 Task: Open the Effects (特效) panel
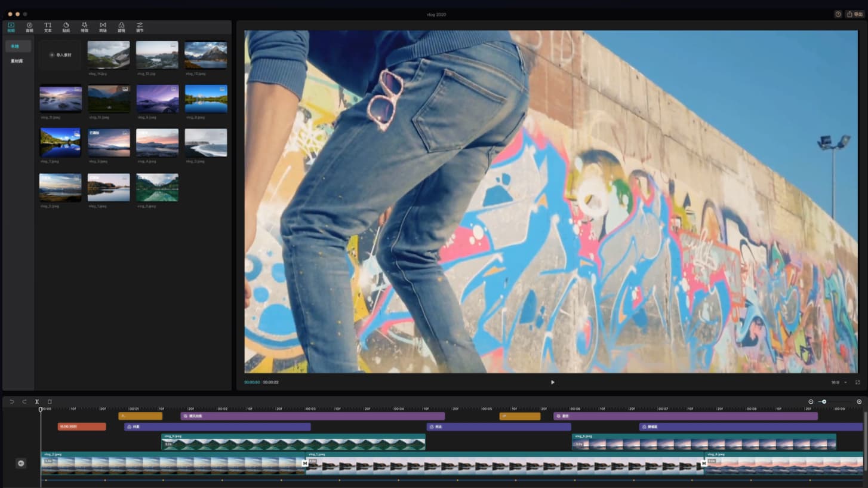84,27
